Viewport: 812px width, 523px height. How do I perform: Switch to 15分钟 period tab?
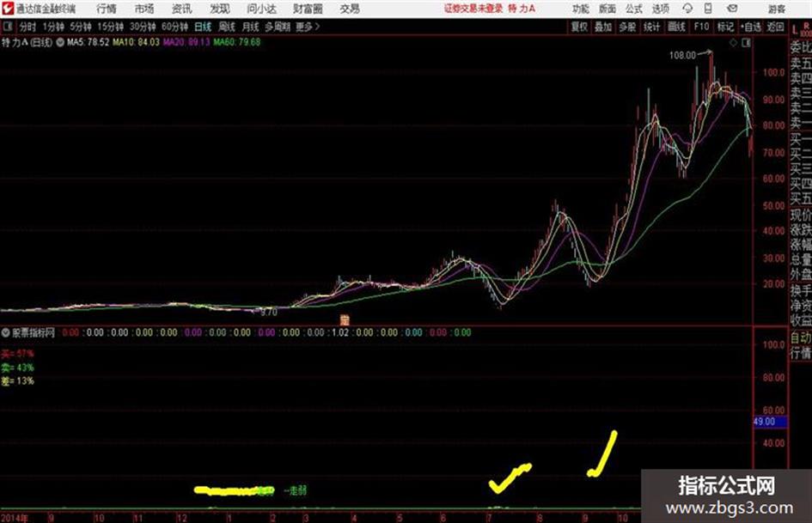coord(111,27)
